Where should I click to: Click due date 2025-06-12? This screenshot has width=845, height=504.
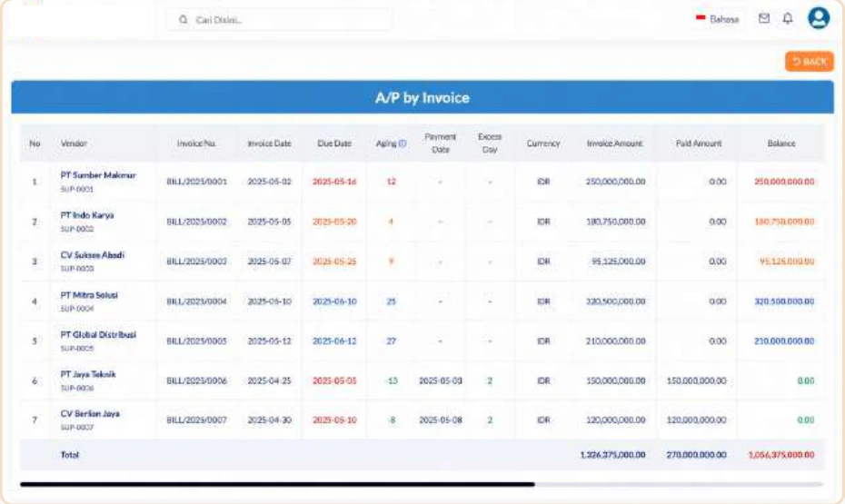coord(334,341)
